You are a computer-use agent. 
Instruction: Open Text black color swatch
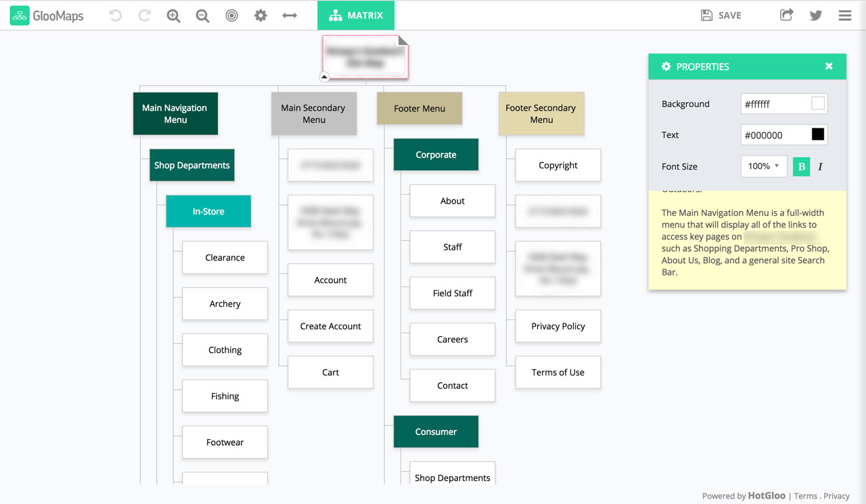(x=818, y=135)
